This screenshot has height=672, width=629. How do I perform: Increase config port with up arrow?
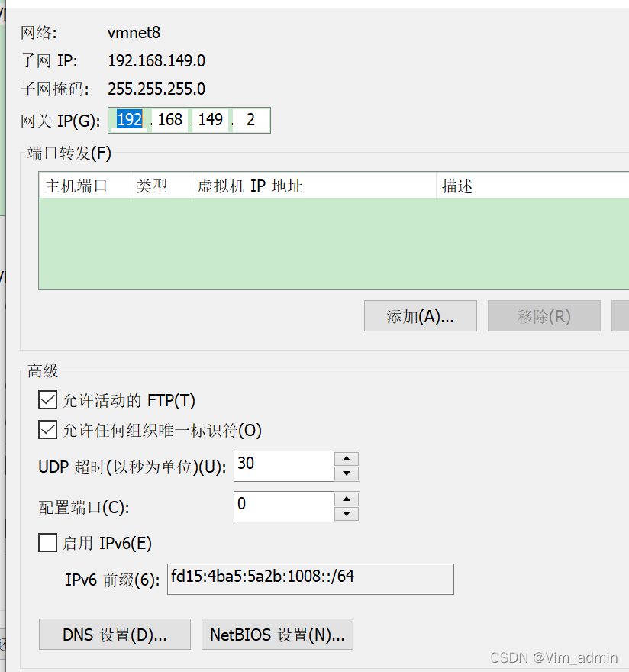point(347,499)
